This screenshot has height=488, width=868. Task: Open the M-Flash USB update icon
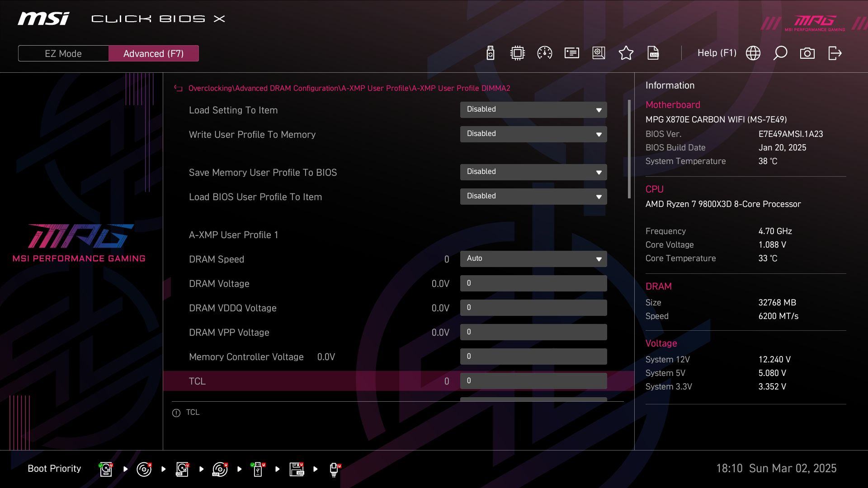(x=490, y=53)
